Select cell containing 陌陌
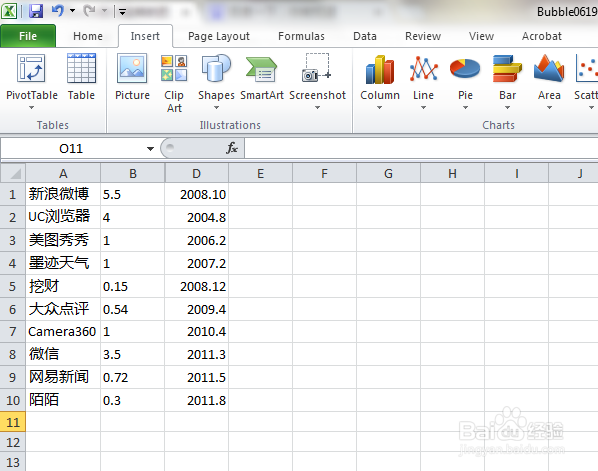598x471 pixels. 63,400
